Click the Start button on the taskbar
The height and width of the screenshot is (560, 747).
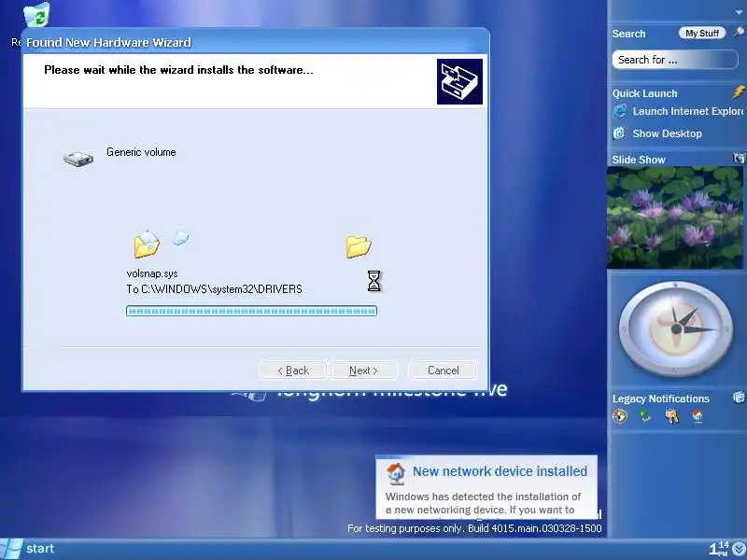pyautogui.click(x=28, y=549)
